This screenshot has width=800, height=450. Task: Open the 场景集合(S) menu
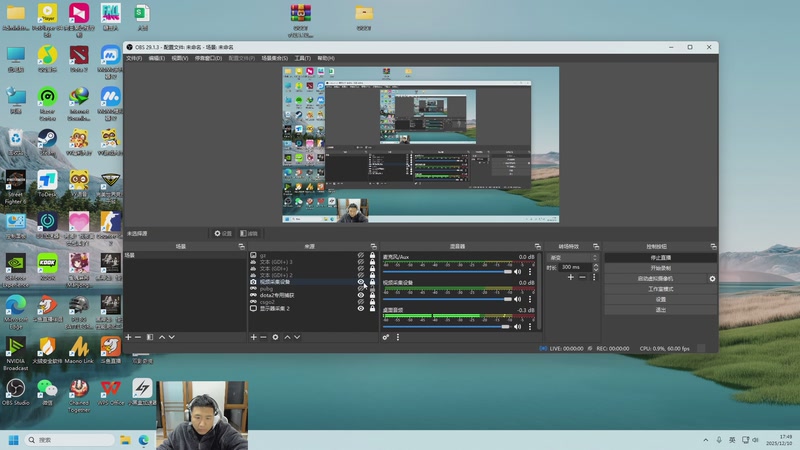[274, 58]
